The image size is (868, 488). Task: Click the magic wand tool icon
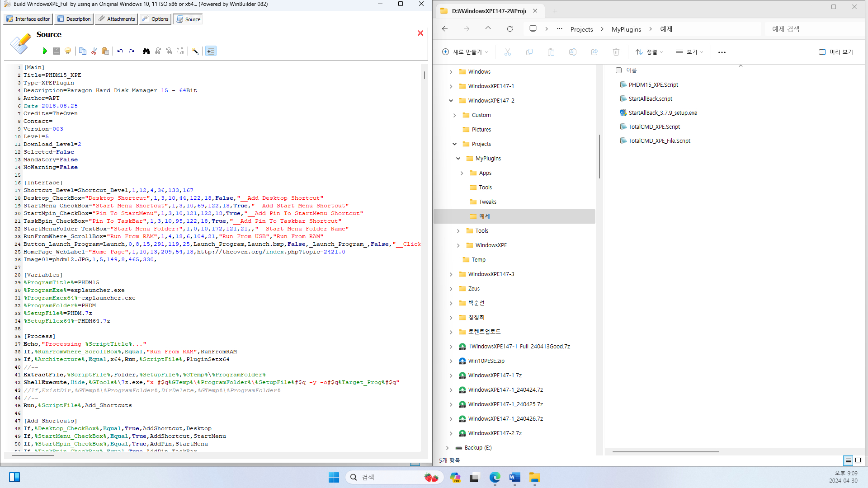[195, 51]
